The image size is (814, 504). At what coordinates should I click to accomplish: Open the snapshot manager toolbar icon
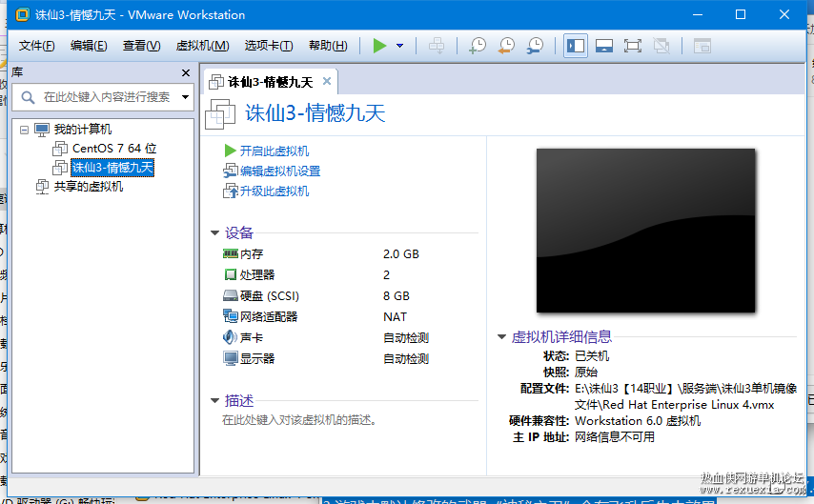pyautogui.click(x=535, y=46)
